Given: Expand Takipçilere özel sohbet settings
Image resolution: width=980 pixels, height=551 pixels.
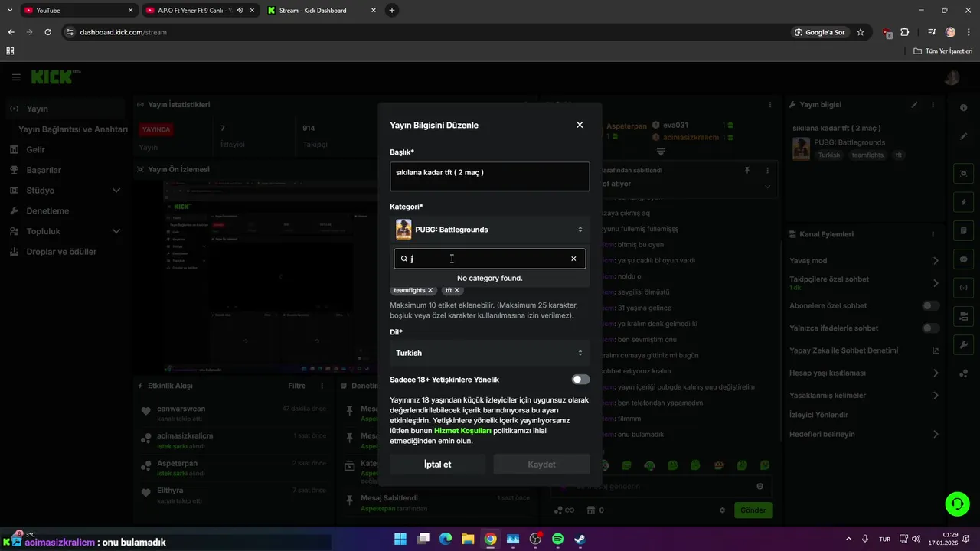Looking at the screenshot, I should click(x=936, y=283).
